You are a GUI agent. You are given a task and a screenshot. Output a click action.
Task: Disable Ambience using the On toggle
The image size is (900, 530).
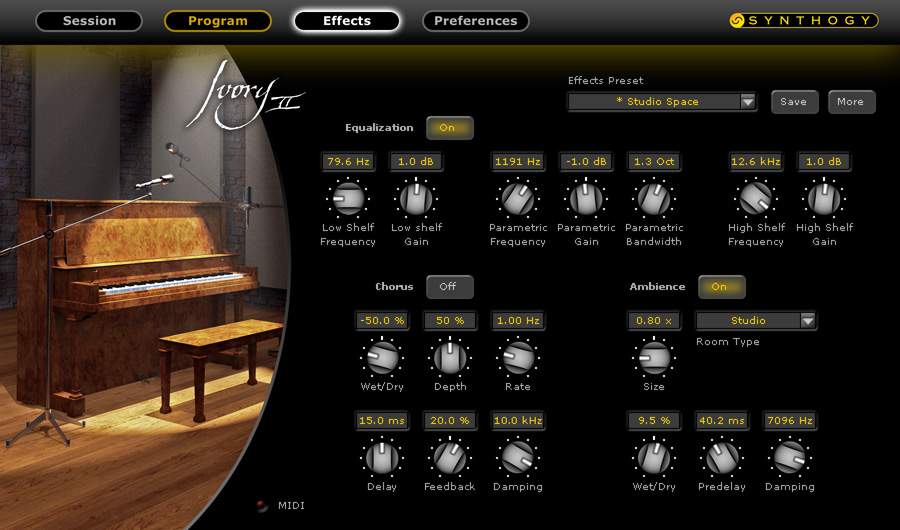[720, 287]
